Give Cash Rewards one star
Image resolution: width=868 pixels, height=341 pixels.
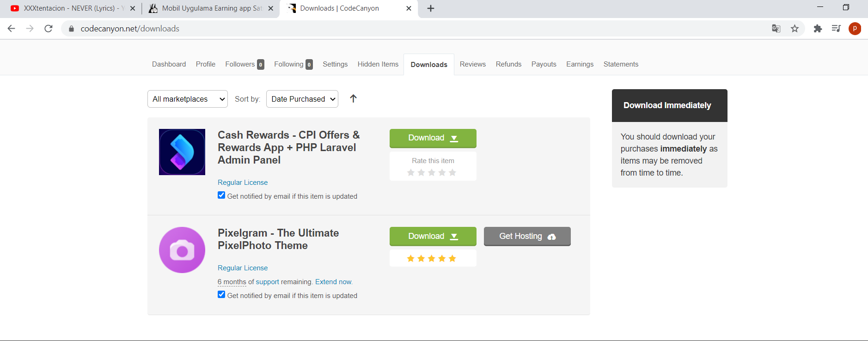pos(411,172)
